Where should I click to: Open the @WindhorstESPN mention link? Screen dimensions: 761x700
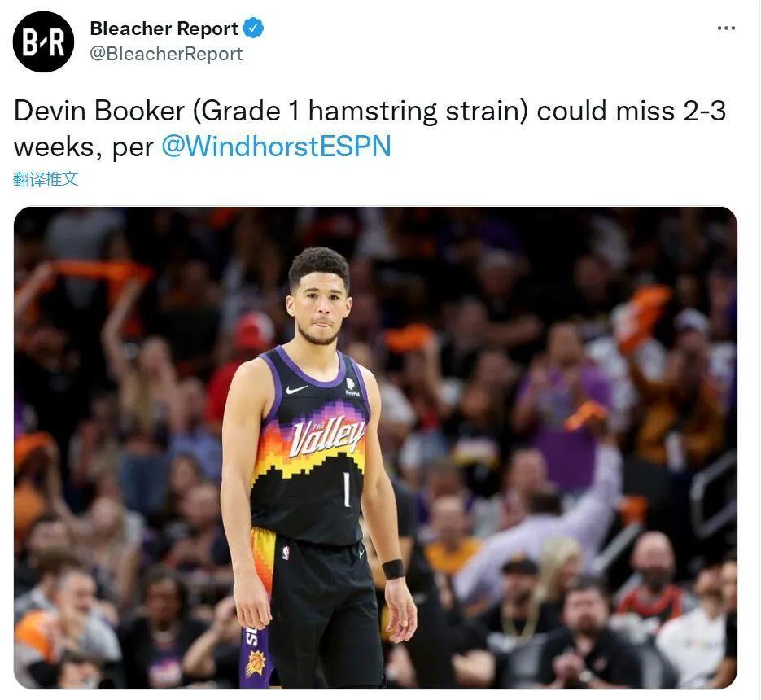[276, 147]
